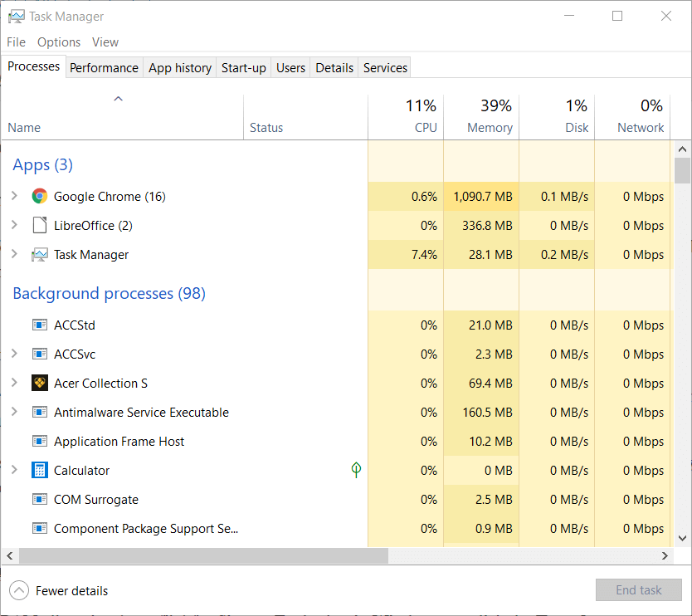The width and height of the screenshot is (692, 616).
Task: Open the View menu
Action: tap(105, 42)
